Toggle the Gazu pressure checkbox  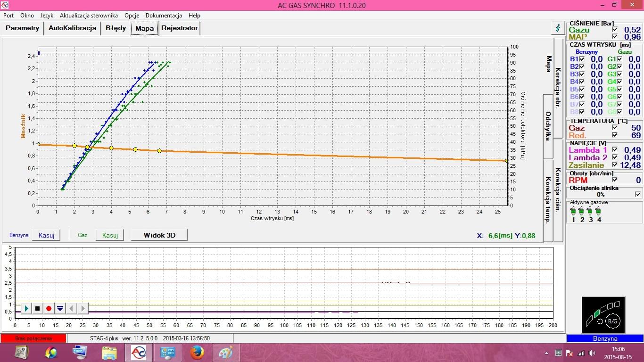[x=614, y=30]
